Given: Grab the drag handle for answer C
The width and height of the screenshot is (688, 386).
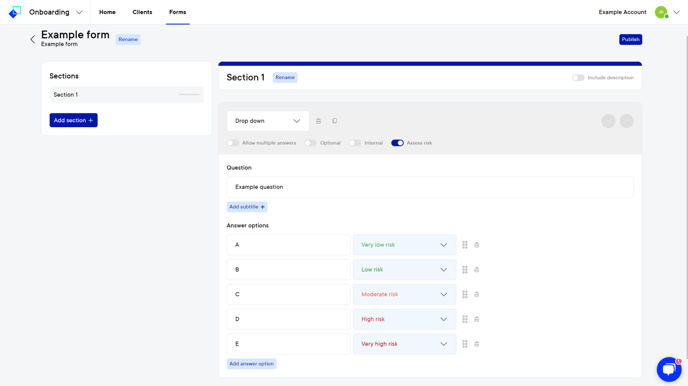Looking at the screenshot, I should pos(465,294).
